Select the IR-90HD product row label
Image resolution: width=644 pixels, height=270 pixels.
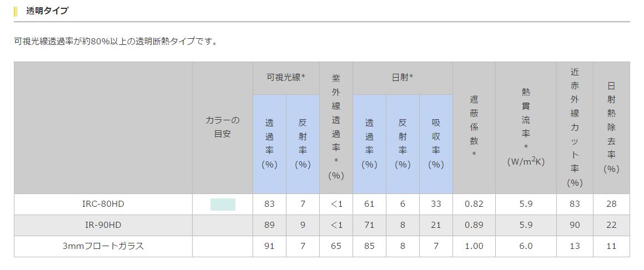103,225
